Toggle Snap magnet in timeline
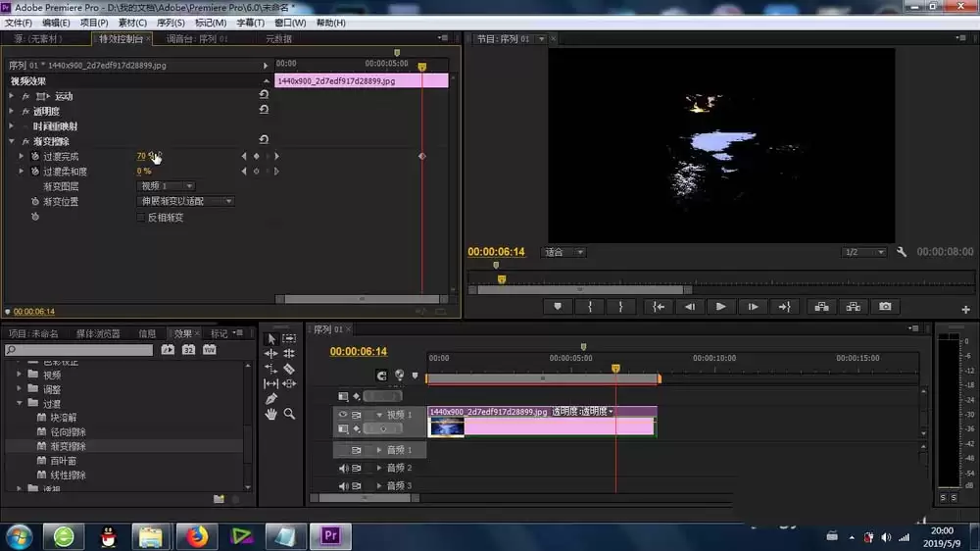 point(381,376)
